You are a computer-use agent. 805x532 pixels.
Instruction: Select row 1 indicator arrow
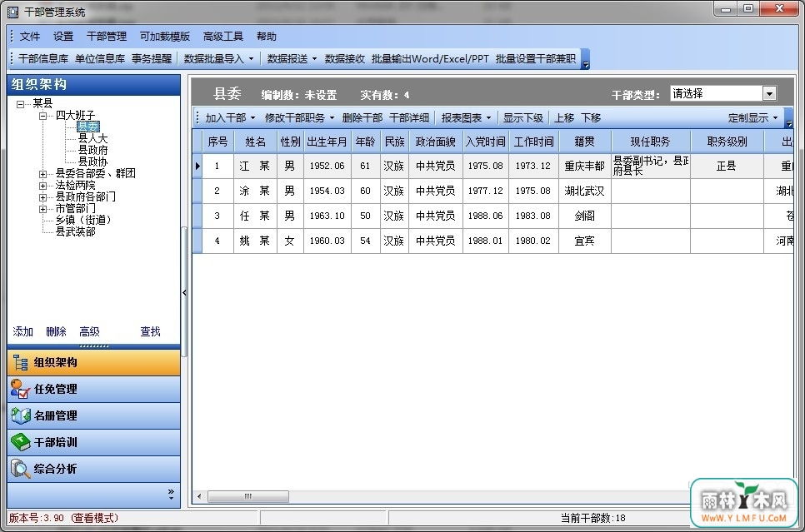pos(197,166)
